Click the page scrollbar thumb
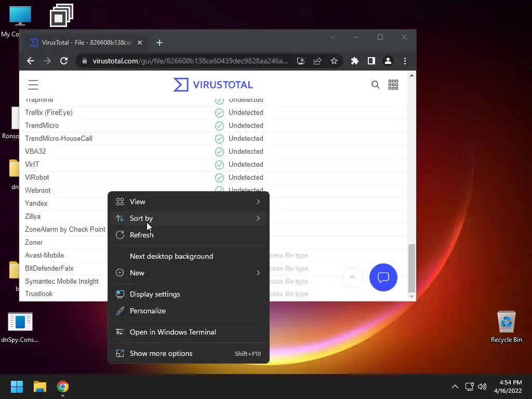The height and width of the screenshot is (399, 532). (411, 268)
